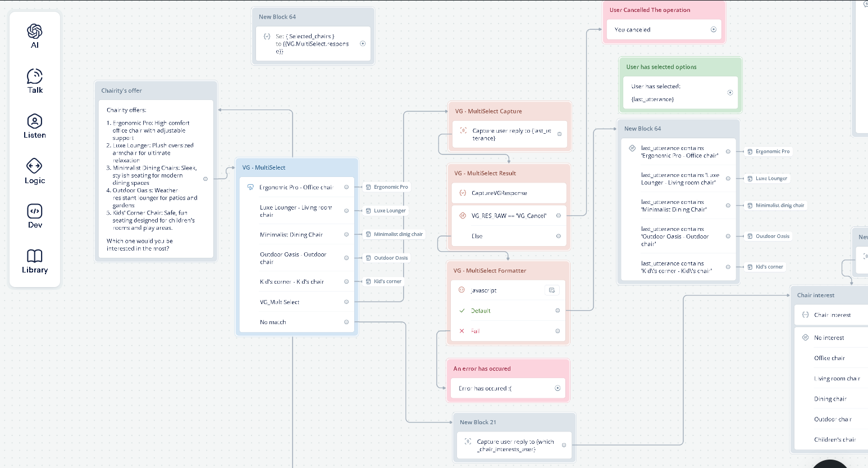
Task: Click the red Fail cross icon
Action: point(462,331)
